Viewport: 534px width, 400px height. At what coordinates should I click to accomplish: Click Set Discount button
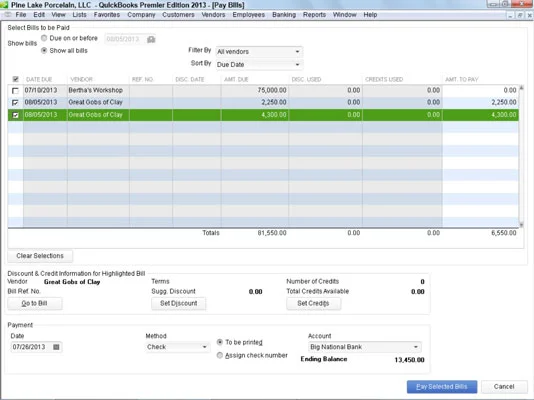(x=178, y=303)
